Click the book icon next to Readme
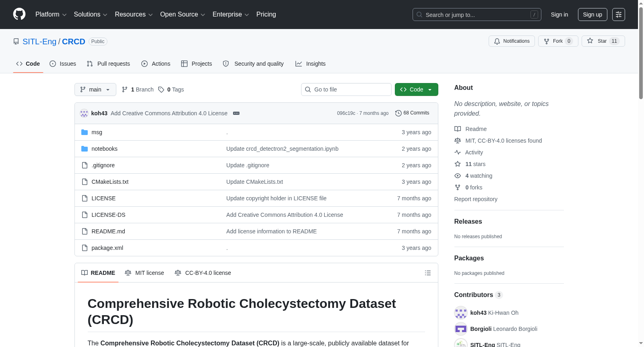This screenshot has width=644, height=347. (x=458, y=129)
